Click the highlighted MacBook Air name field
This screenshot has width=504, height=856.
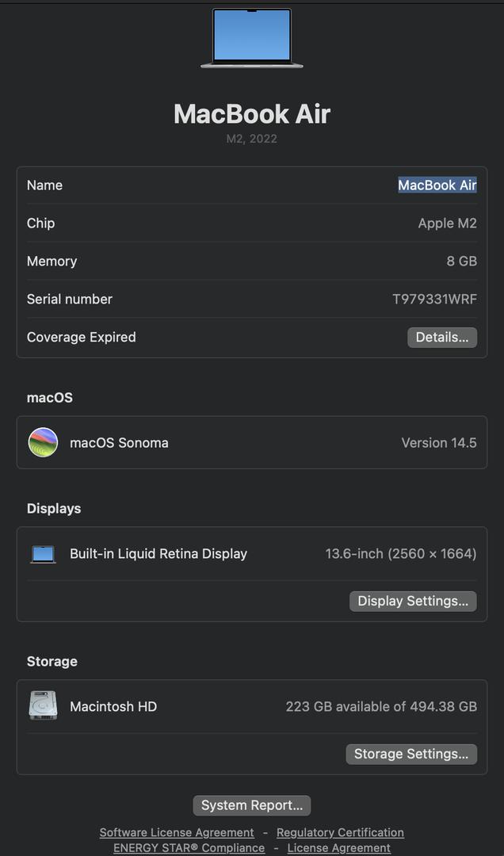pyautogui.click(x=437, y=185)
